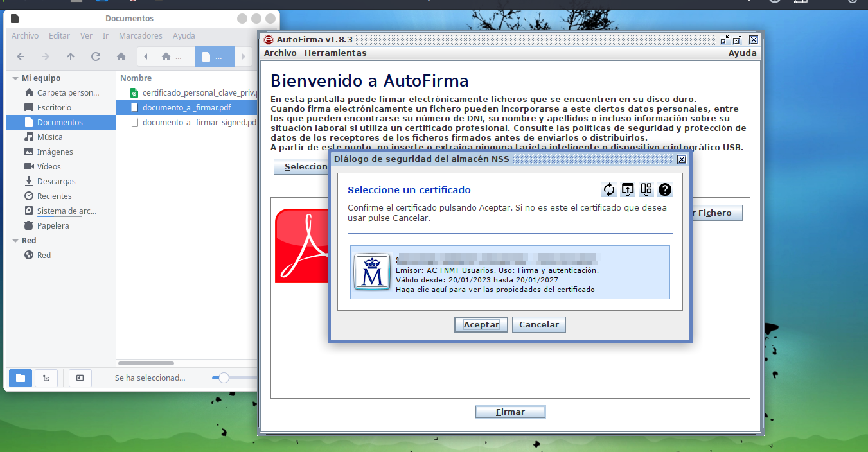868x452 pixels.
Task: Click Cancelar in the certificate dialog
Action: (x=539, y=325)
